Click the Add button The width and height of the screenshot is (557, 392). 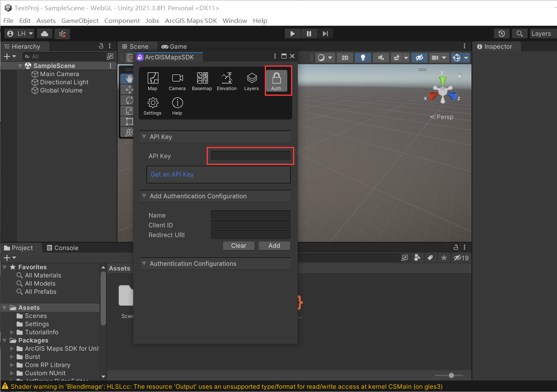(x=274, y=246)
